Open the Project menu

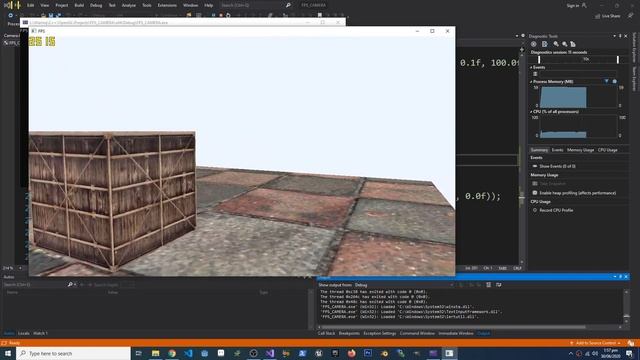click(62, 5)
